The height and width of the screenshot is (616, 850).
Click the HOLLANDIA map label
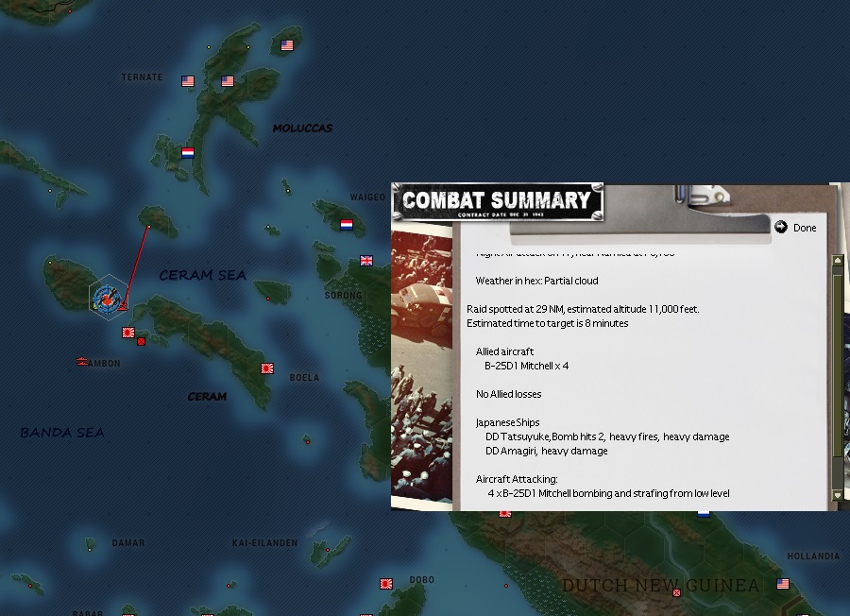tap(813, 556)
